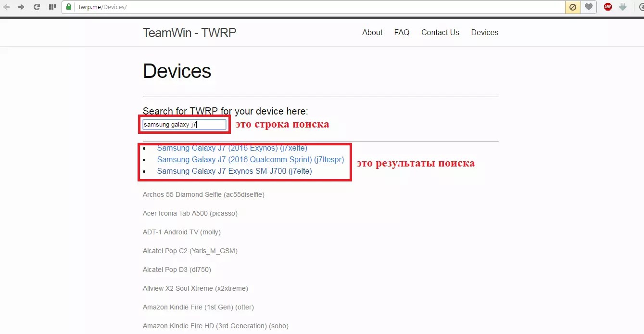Click the Devices page heading
This screenshot has width=644, height=334.
tap(177, 71)
